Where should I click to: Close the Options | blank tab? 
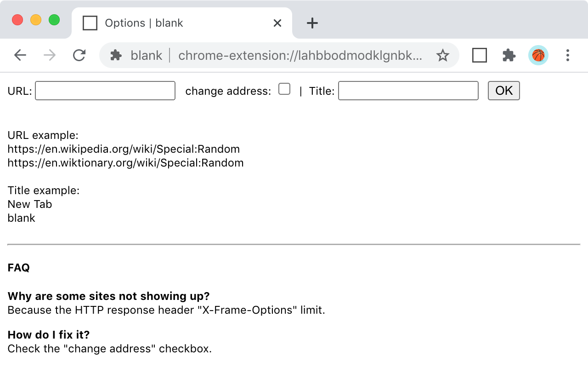coord(277,23)
